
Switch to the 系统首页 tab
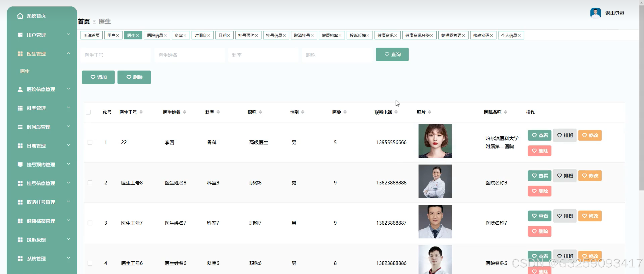[x=91, y=36]
